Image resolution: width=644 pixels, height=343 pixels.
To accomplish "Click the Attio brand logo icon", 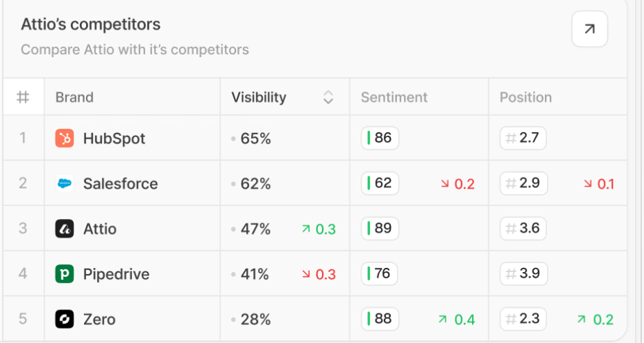I will (64, 229).
